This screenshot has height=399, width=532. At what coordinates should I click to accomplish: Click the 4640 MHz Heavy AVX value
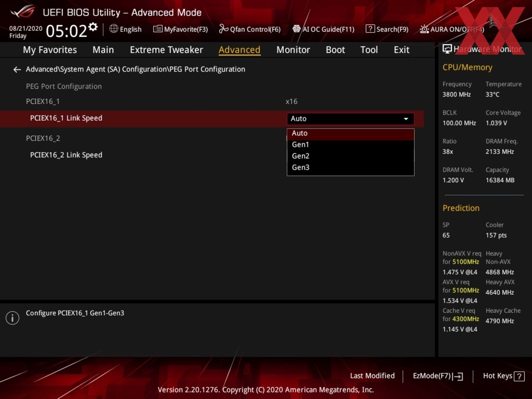500,293
